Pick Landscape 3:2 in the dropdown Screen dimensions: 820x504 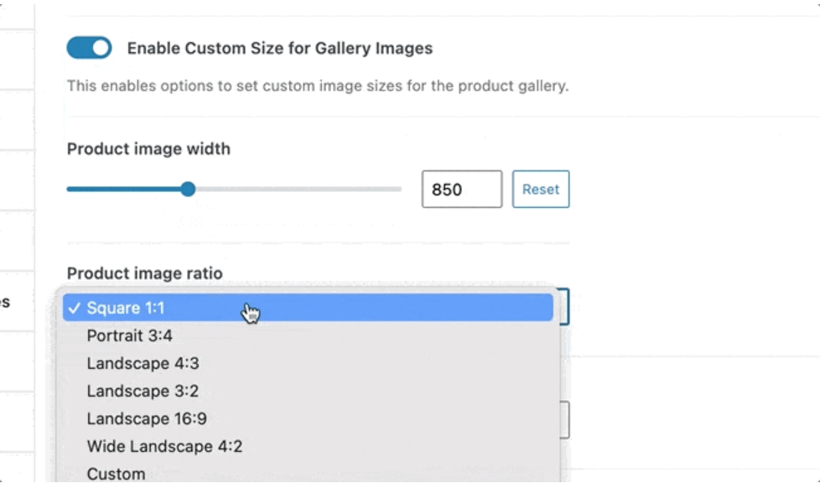coord(143,391)
